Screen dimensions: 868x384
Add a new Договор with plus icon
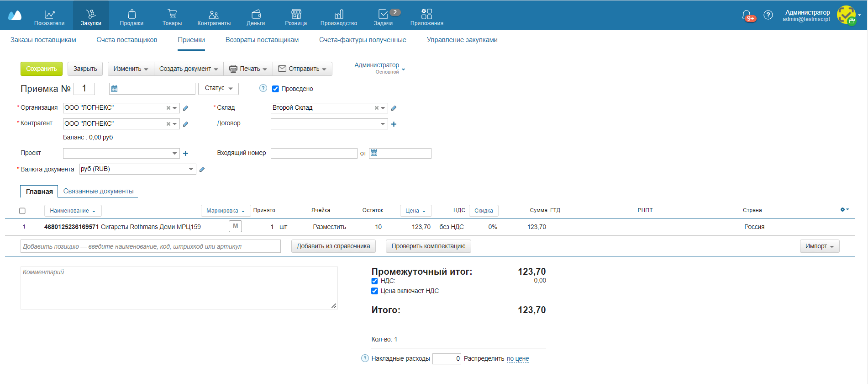pyautogui.click(x=394, y=124)
